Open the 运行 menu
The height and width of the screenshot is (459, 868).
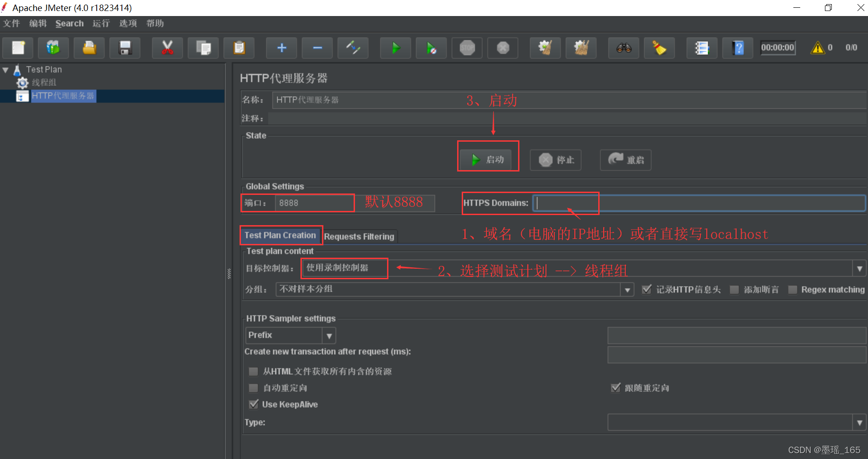(x=101, y=23)
